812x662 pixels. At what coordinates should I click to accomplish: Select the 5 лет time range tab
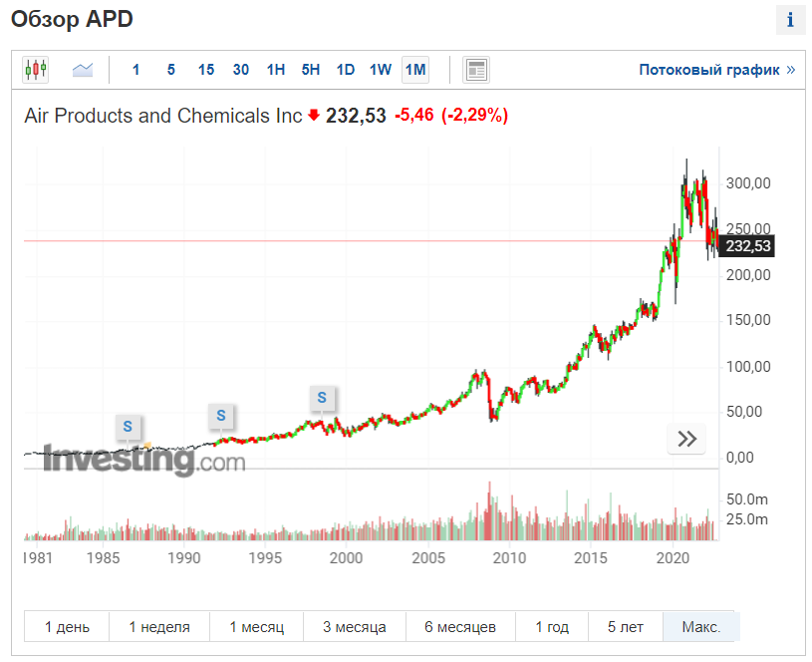pyautogui.click(x=626, y=627)
